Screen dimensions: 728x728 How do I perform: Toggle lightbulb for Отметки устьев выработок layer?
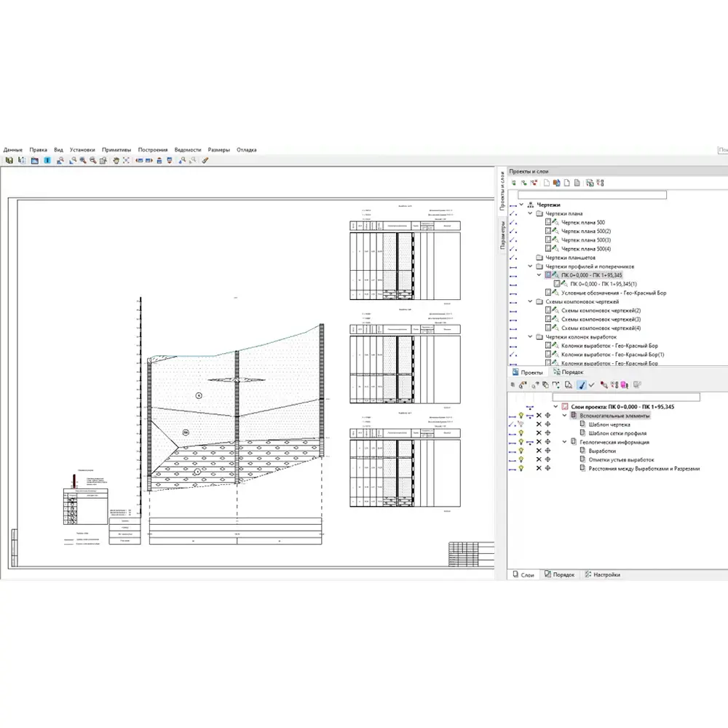pos(521,459)
